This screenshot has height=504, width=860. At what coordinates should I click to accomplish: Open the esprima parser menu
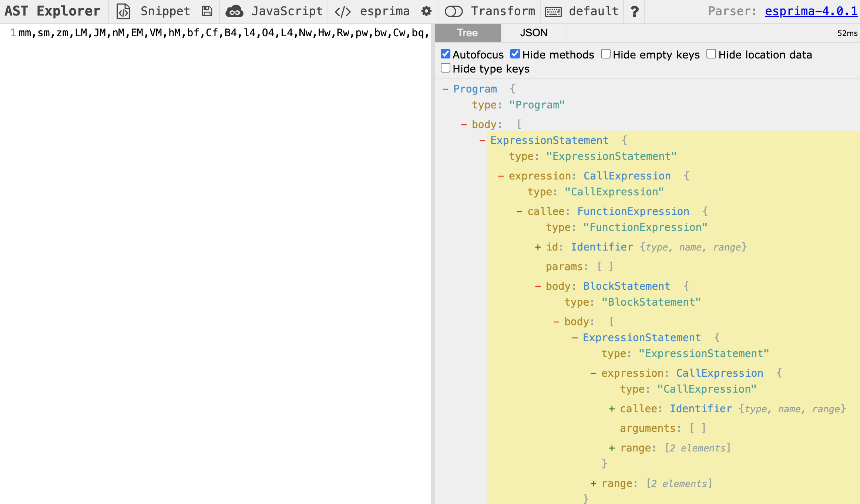[x=385, y=11]
